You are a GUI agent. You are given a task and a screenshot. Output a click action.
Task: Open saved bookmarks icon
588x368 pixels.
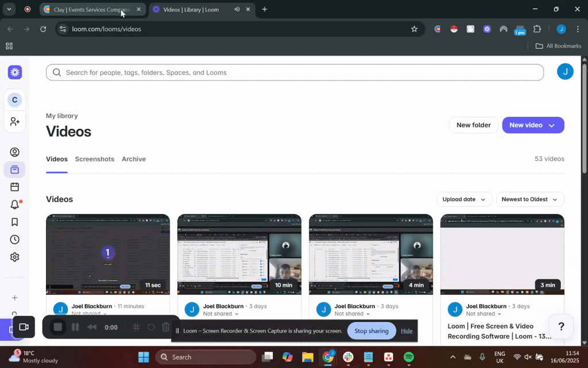[x=14, y=222]
